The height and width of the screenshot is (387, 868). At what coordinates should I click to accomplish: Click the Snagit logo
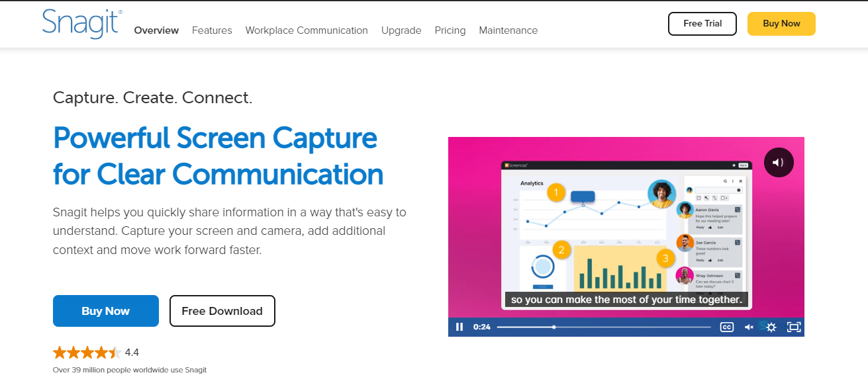(x=82, y=24)
